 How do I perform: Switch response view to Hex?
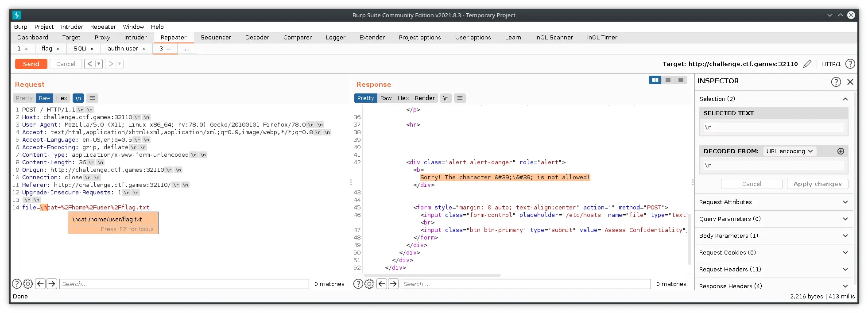pos(403,98)
